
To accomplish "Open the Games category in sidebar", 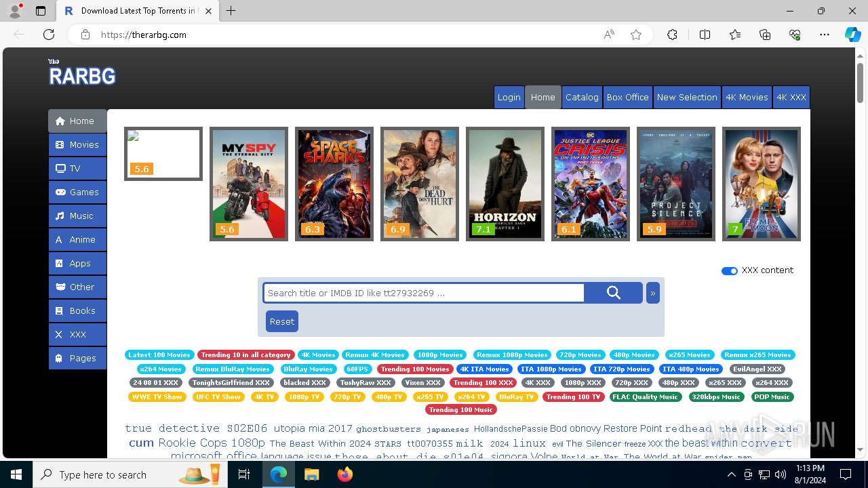I will [77, 192].
